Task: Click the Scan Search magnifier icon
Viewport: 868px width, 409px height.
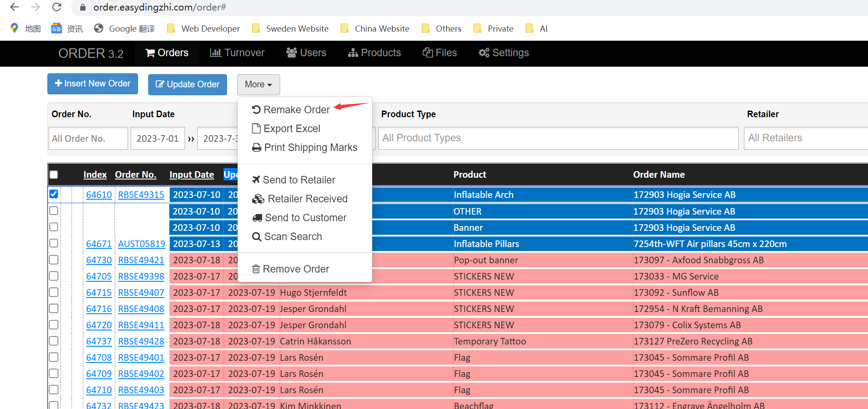Action: (256, 237)
